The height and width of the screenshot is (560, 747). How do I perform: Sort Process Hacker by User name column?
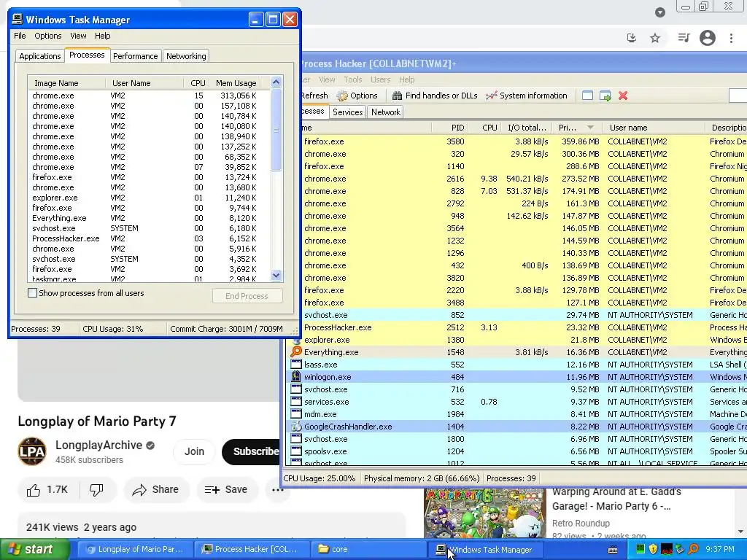click(654, 128)
